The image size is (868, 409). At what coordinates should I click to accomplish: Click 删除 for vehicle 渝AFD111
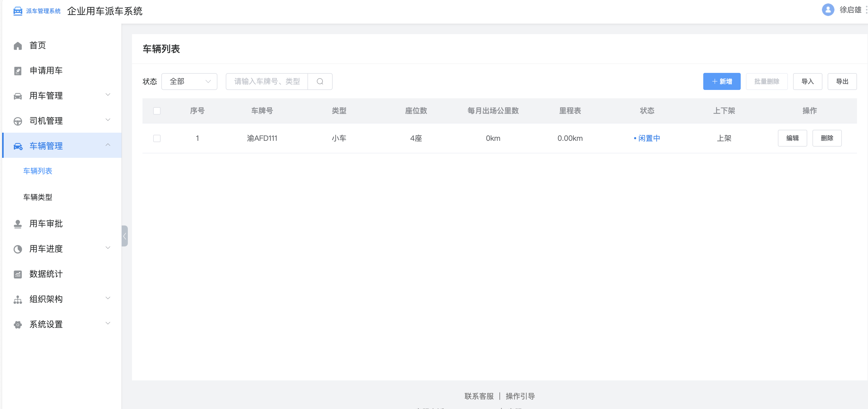point(827,138)
